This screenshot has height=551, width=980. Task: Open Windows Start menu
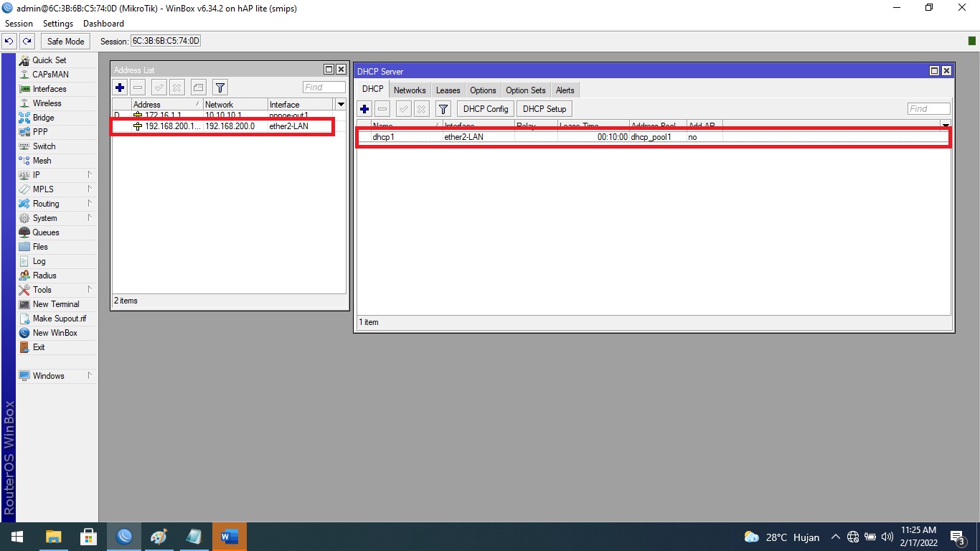(x=16, y=537)
